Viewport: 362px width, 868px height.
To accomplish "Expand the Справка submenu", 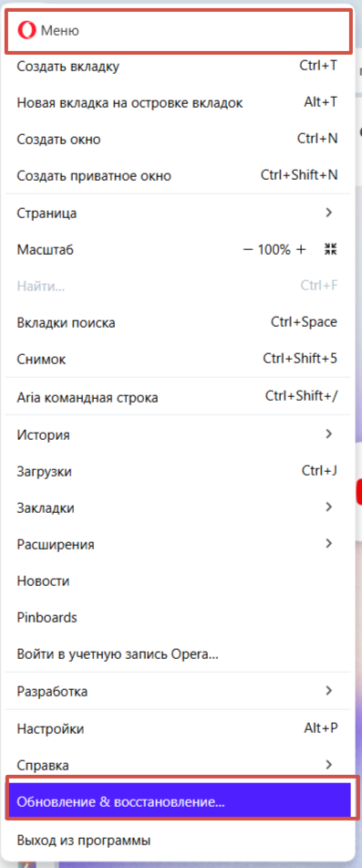I will click(178, 765).
